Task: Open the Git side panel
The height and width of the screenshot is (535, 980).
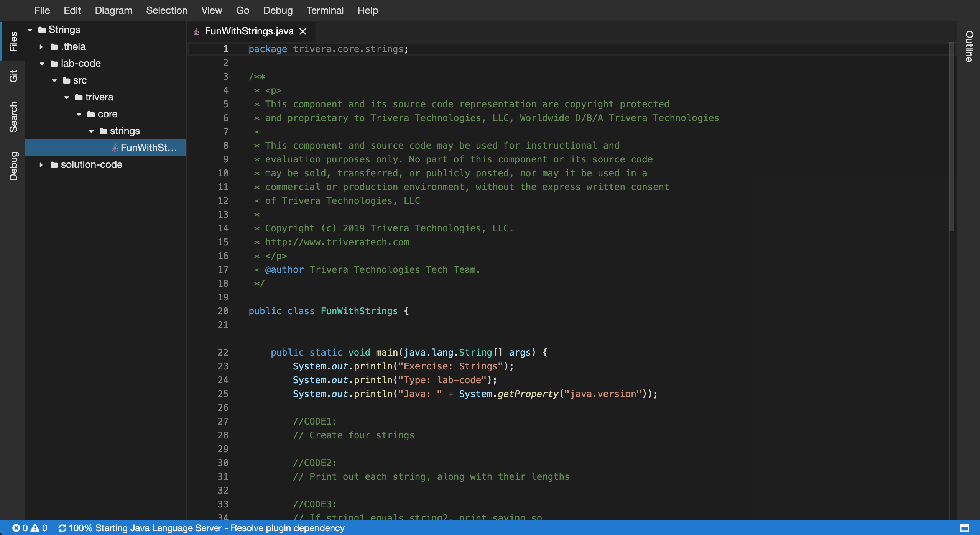Action: [13, 76]
